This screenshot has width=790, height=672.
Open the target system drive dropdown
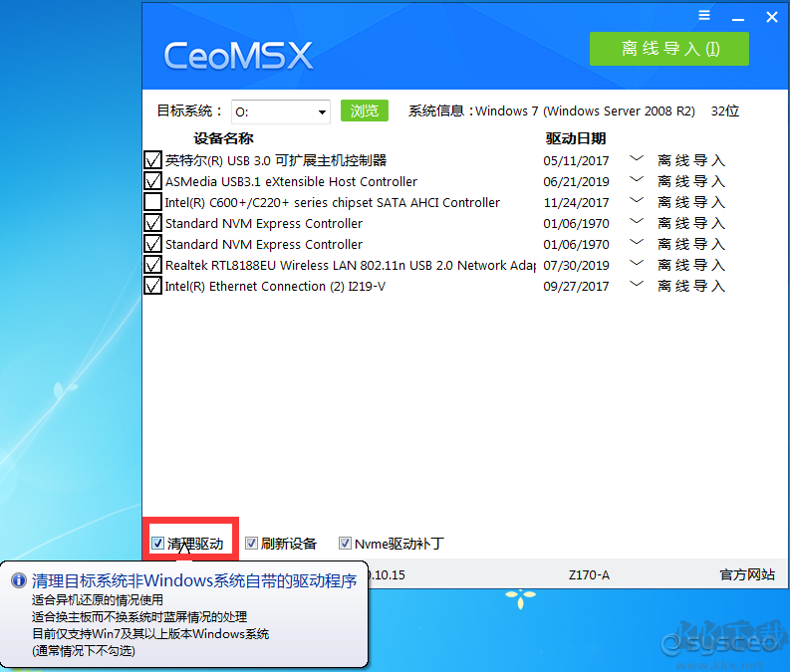coord(322,112)
